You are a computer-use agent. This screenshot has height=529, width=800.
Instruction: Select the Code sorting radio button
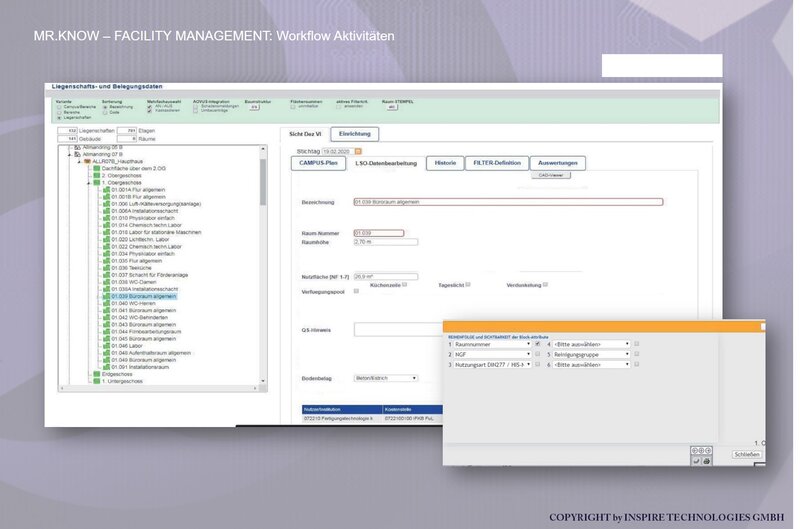(105, 113)
